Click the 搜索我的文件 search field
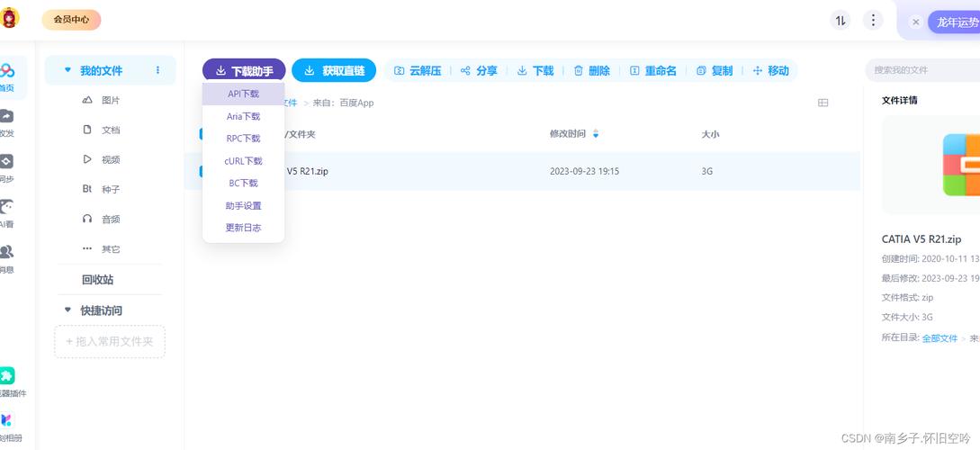Screen dimensions: 980x450 [x=918, y=70]
